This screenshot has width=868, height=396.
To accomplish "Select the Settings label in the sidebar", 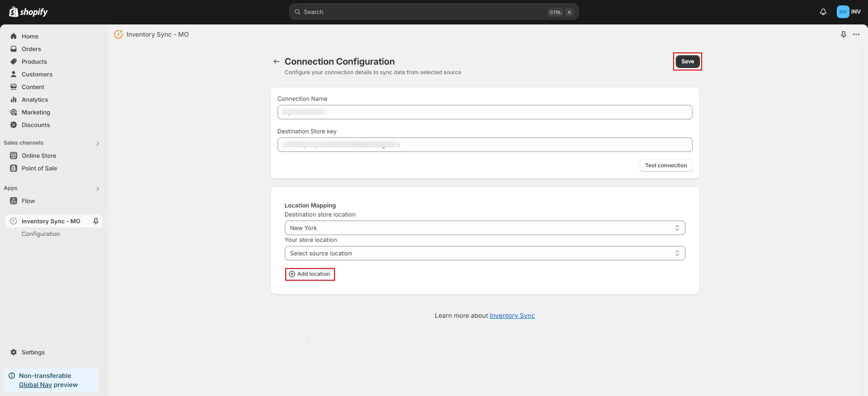I will point(33,352).
